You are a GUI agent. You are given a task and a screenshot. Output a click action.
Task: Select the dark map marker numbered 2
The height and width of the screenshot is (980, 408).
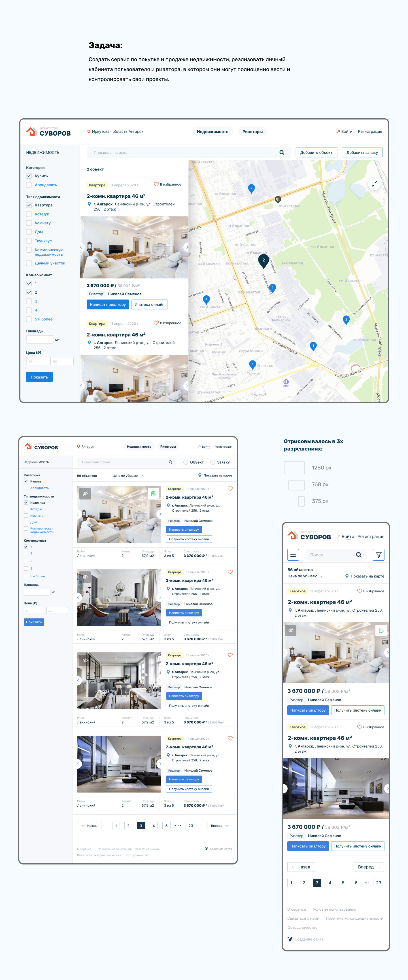pyautogui.click(x=263, y=261)
